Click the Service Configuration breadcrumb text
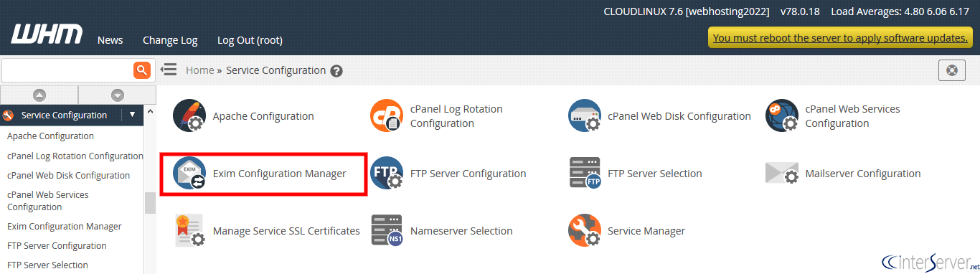This screenshot has height=274, width=980. click(x=276, y=70)
